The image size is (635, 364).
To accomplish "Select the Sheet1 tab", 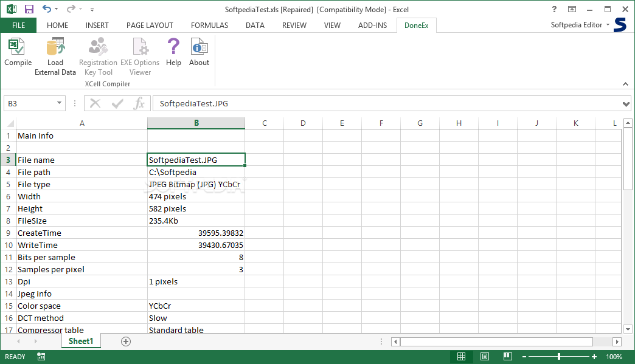I will tap(81, 341).
